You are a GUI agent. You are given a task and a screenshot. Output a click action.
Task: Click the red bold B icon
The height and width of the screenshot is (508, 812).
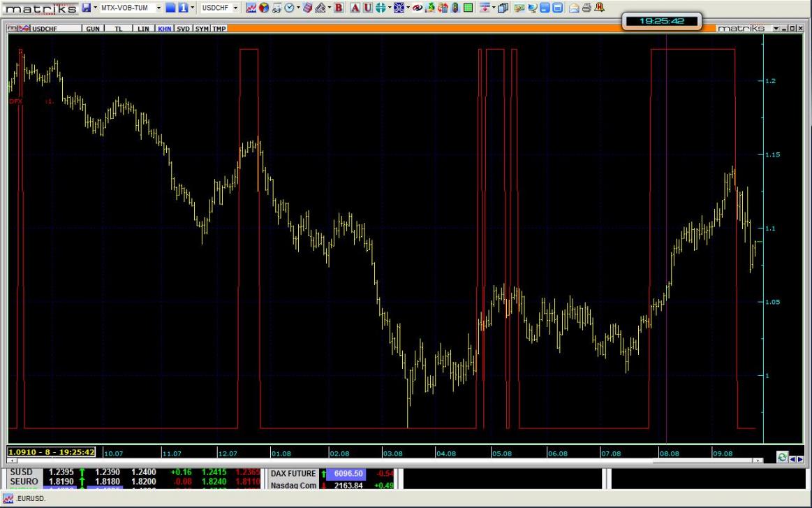pos(339,8)
